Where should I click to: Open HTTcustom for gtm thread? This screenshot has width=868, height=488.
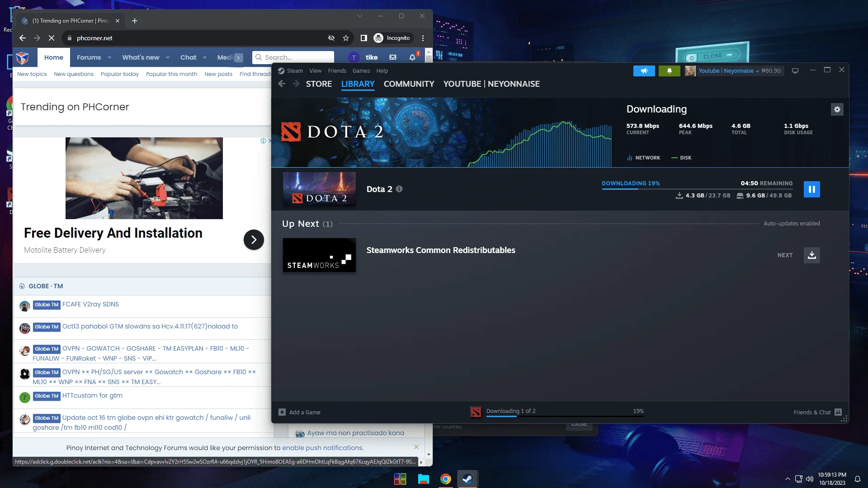[x=92, y=395]
